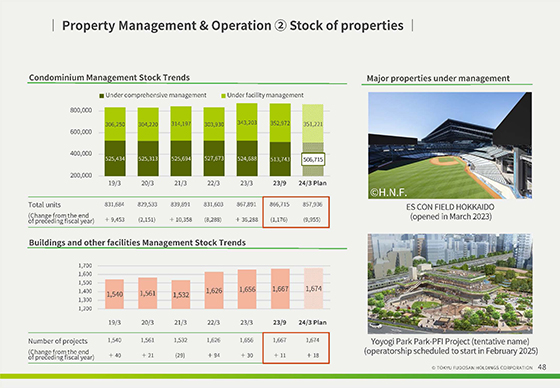Screen dimensions: 560x388
Task: Click total units value '867,891'
Action: coord(246,204)
